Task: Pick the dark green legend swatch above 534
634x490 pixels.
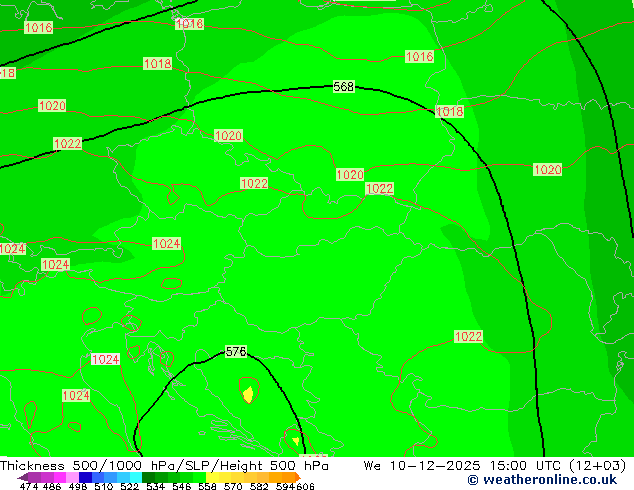Action: point(148,477)
